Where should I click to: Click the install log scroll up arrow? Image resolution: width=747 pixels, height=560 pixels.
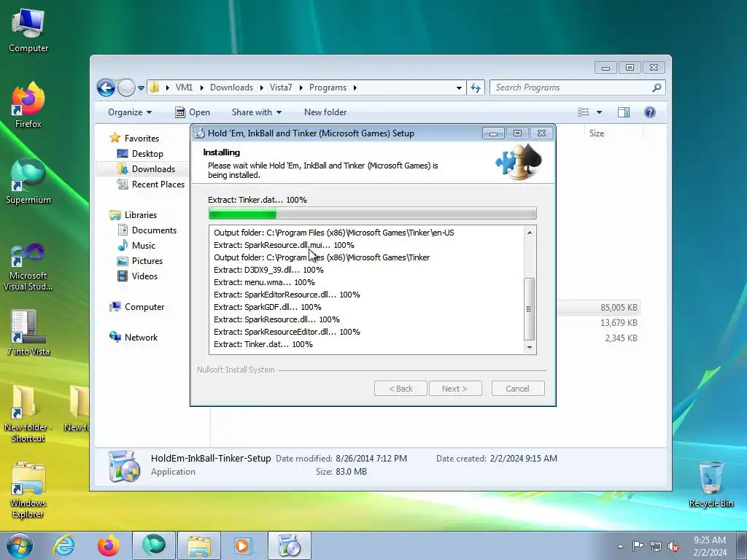pyautogui.click(x=530, y=233)
